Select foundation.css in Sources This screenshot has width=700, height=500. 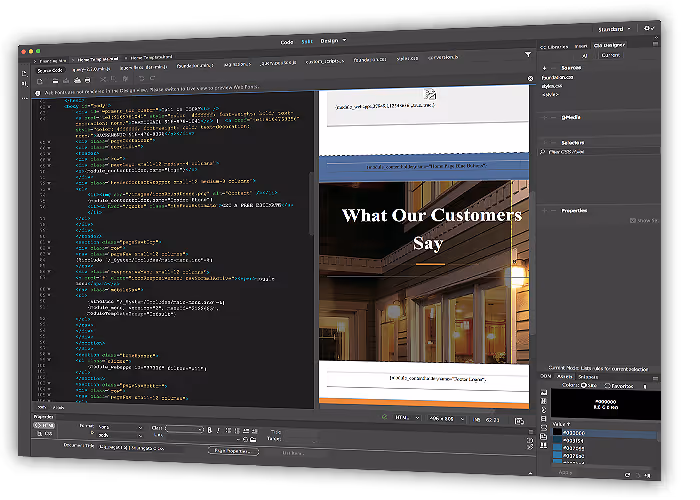coord(558,78)
